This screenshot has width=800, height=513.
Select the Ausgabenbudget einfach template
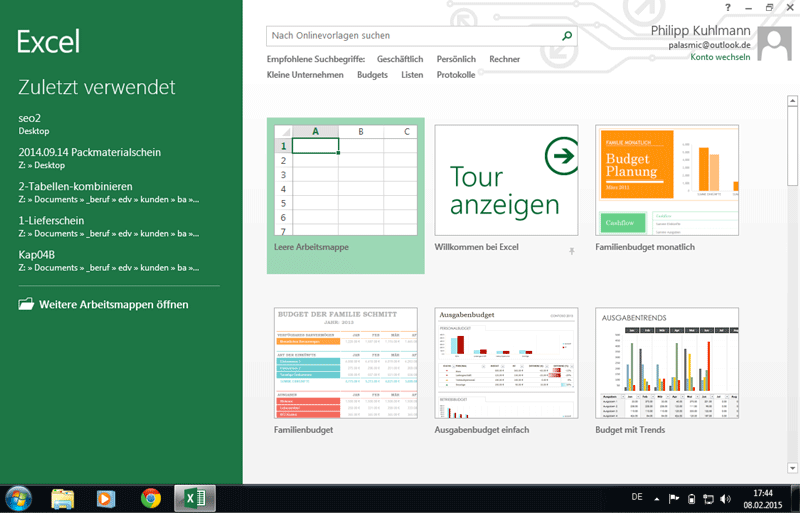(x=506, y=363)
